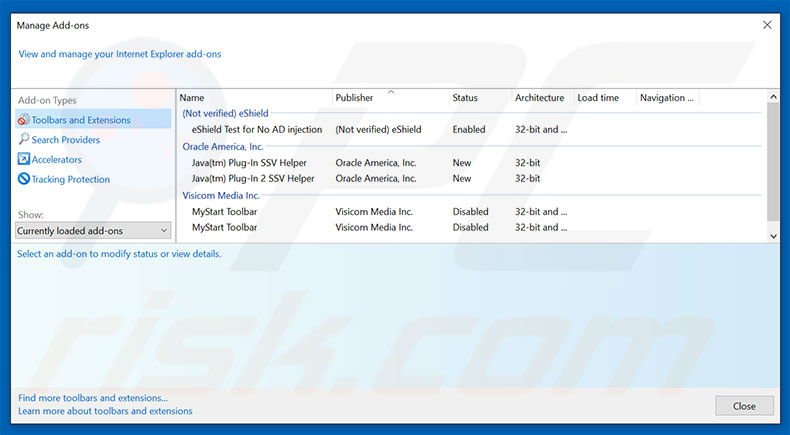This screenshot has width=790, height=435.
Task: Click the Accelerators arrow icon
Action: point(24,159)
